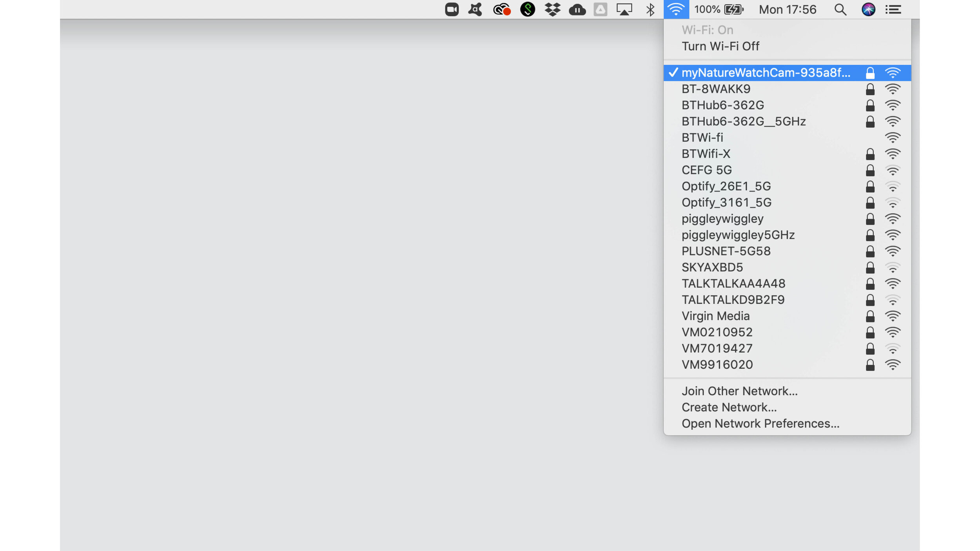
Task: Join the piggleywiggley network
Action: pos(787,219)
